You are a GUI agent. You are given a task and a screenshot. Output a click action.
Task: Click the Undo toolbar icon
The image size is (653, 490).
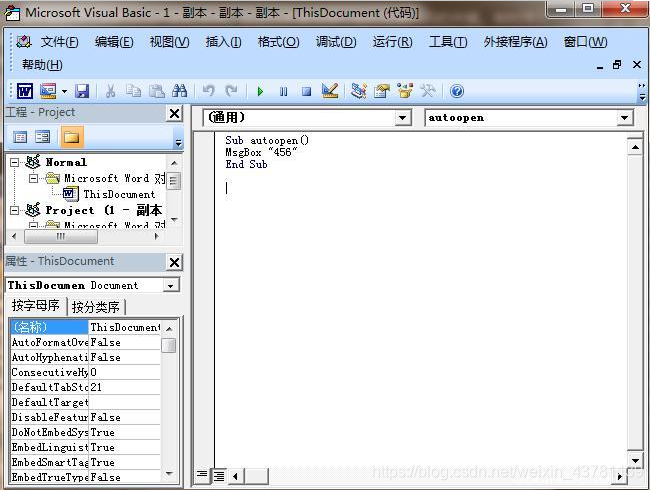coord(208,91)
